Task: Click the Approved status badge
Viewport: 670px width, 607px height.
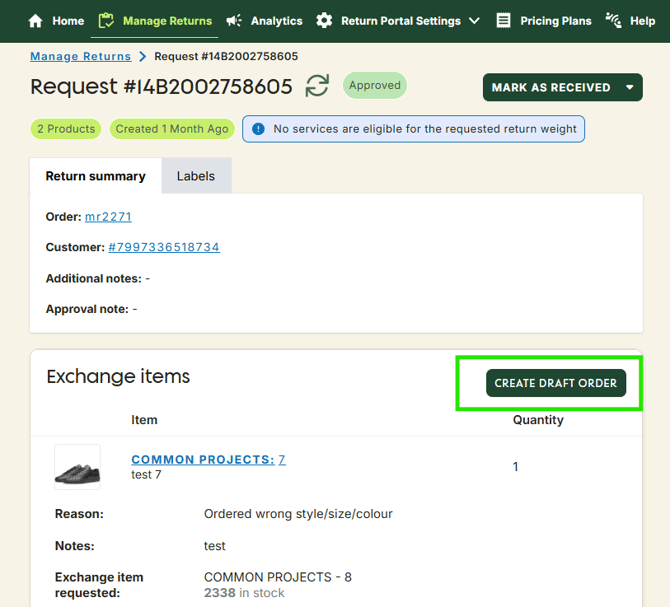Action: [375, 86]
